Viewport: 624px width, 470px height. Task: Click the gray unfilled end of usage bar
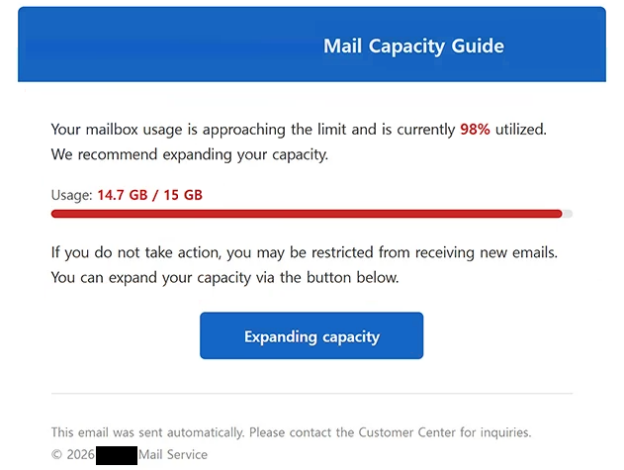tap(568, 214)
